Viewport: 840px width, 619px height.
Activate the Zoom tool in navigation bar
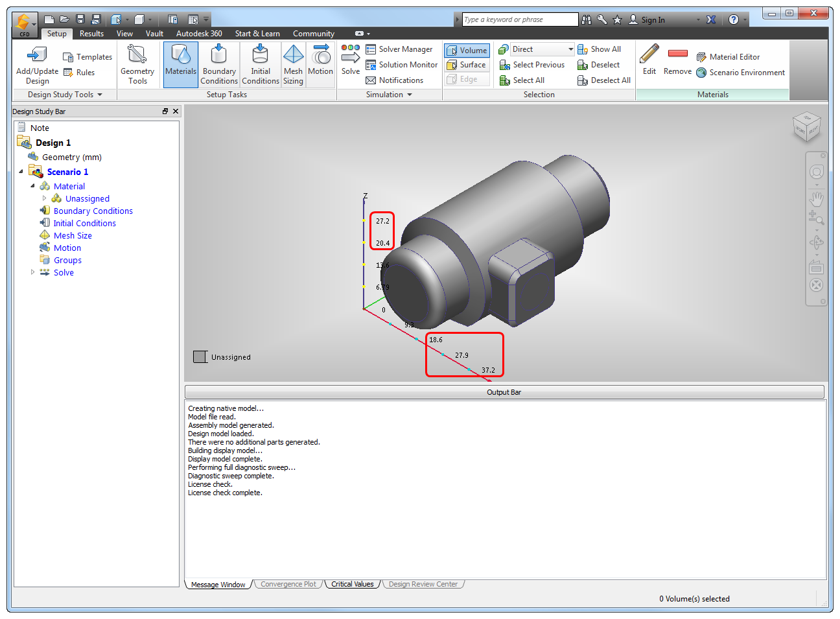click(x=817, y=218)
